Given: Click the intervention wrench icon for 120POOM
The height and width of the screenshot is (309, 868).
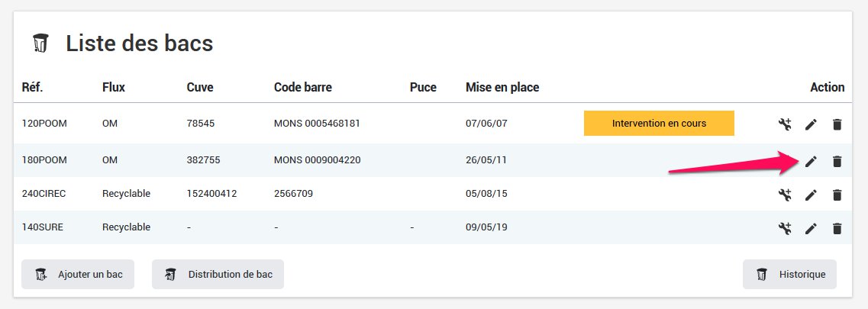Looking at the screenshot, I should [x=785, y=124].
